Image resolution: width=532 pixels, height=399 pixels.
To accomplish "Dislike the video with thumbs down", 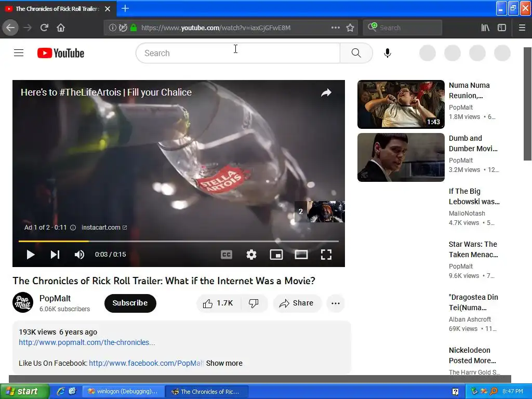I will [x=254, y=303].
